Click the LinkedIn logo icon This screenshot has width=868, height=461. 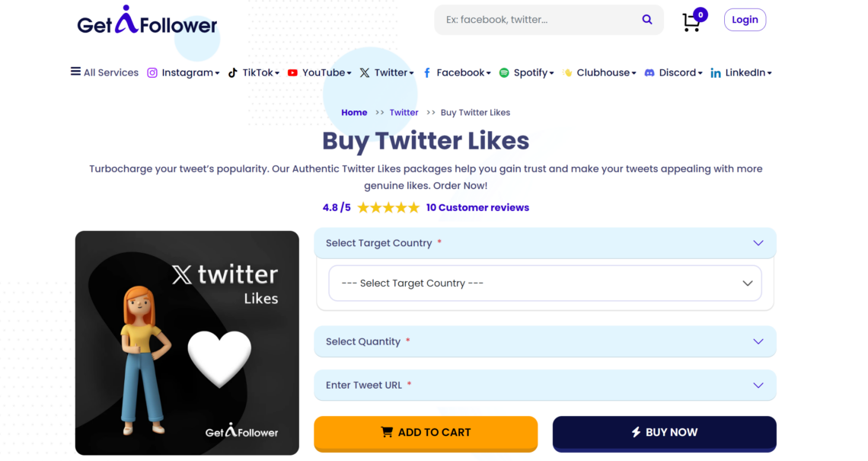click(x=715, y=73)
